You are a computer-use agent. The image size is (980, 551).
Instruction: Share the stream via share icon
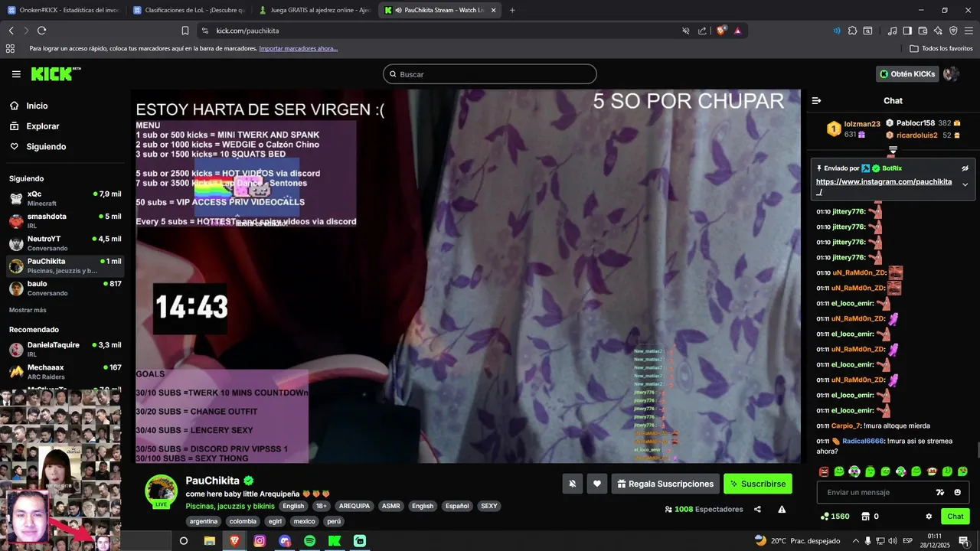(757, 509)
